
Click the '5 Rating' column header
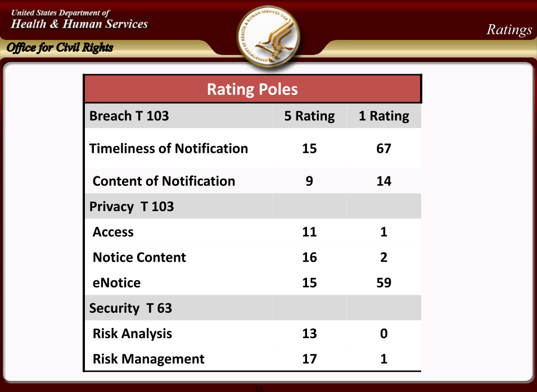(x=310, y=116)
